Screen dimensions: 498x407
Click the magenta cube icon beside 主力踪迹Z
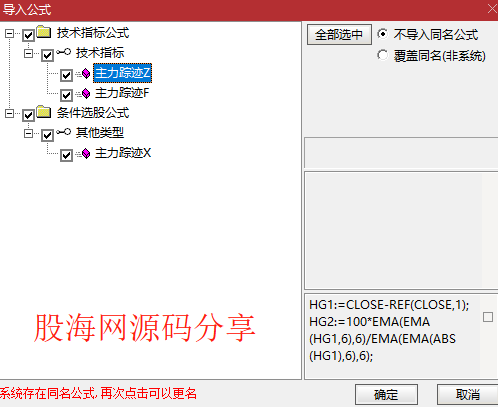[86, 73]
